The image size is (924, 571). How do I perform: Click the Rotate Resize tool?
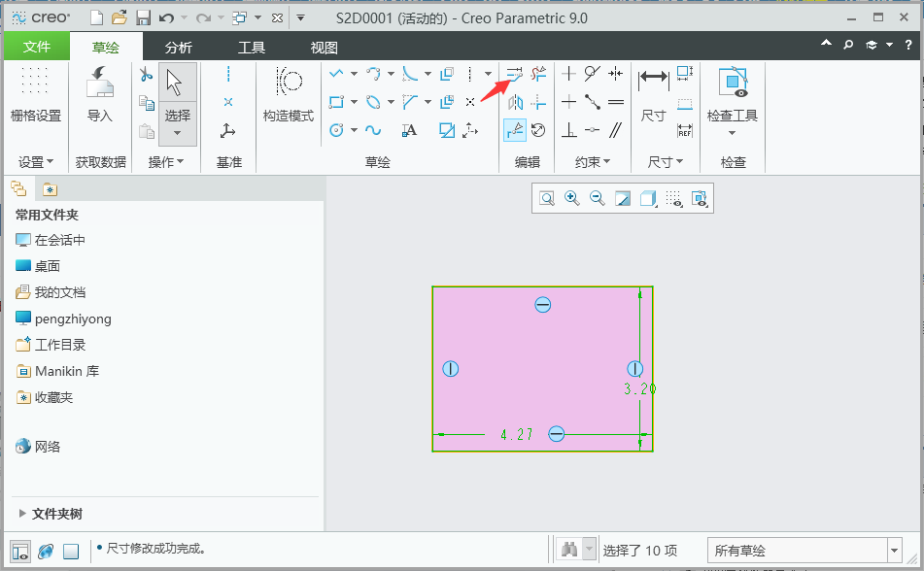click(538, 130)
